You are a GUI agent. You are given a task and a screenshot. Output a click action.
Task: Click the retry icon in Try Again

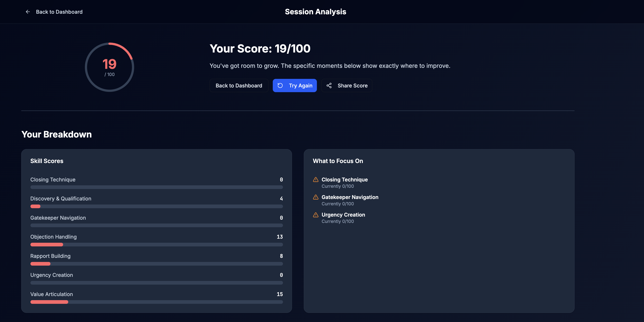point(280,85)
